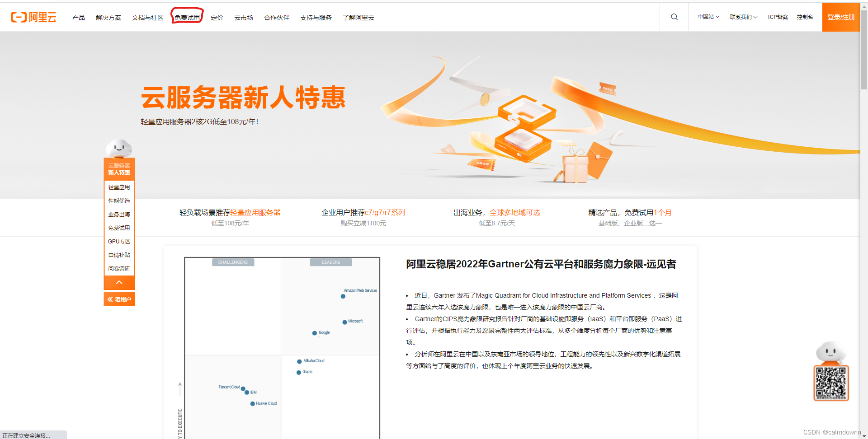The image size is (868, 439).
Task: Open 定价 in top navigation
Action: click(x=217, y=18)
